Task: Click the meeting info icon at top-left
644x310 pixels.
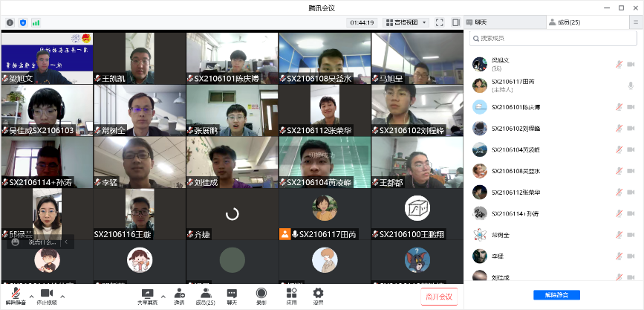Action: coord(10,22)
